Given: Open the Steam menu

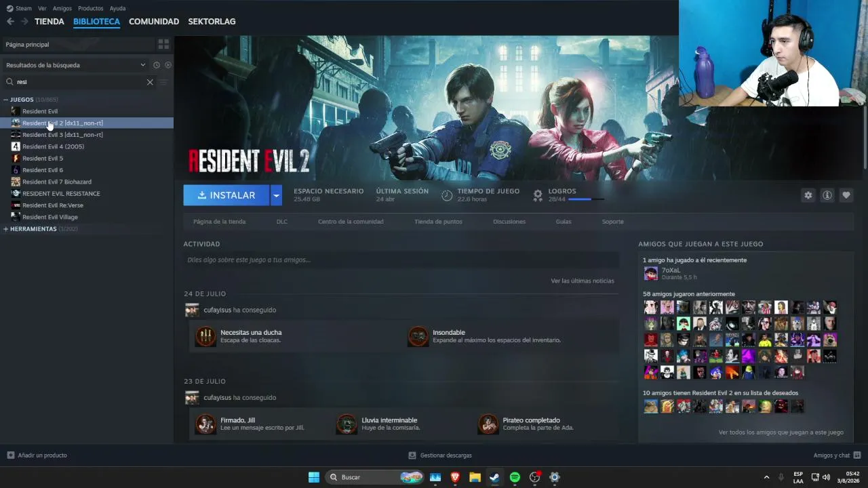Looking at the screenshot, I should point(19,8).
